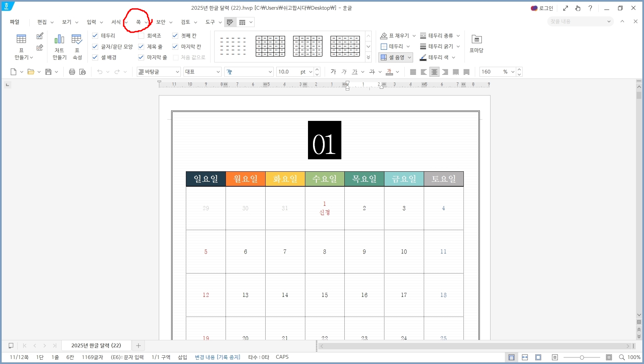The height and width of the screenshot is (364, 644).
Task: Enable the 회색조 grayscale checkbox
Action: pyautogui.click(x=141, y=36)
